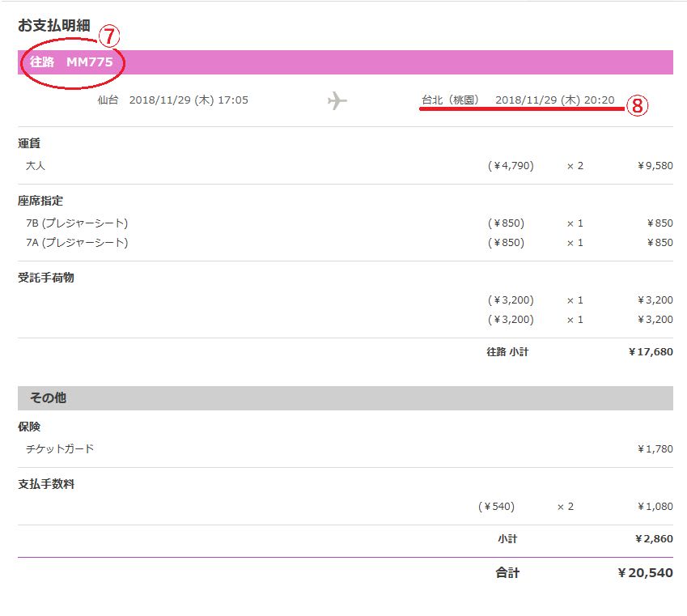This screenshot has height=616, width=687.
Task: Click the 大人 fare row label
Action: 36,166
